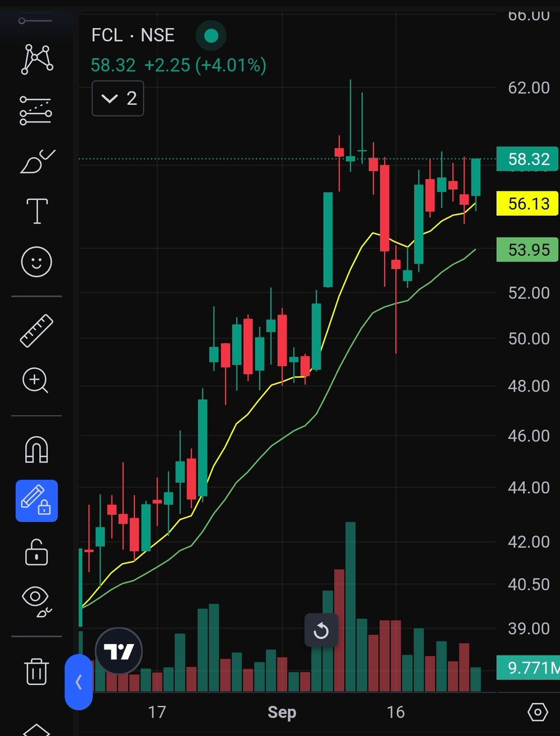The image size is (560, 736).
Task: Expand the indicator legend showing 2
Action: click(118, 98)
